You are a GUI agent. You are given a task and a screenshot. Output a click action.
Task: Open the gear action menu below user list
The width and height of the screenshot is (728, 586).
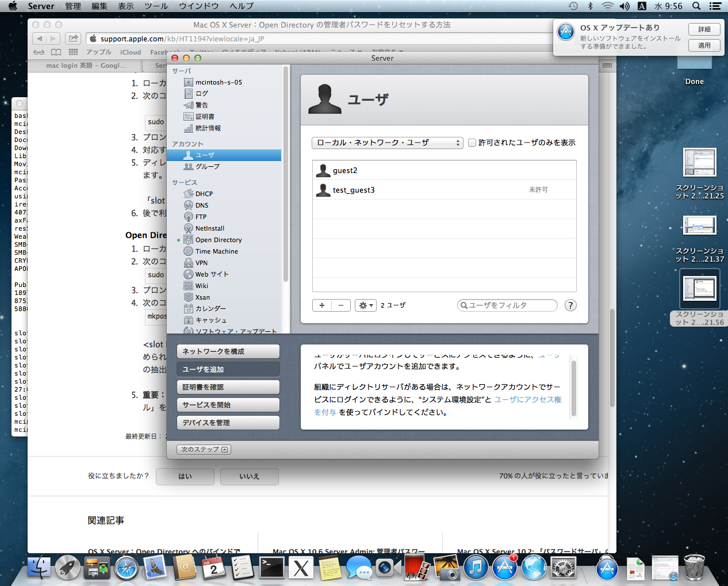point(365,305)
